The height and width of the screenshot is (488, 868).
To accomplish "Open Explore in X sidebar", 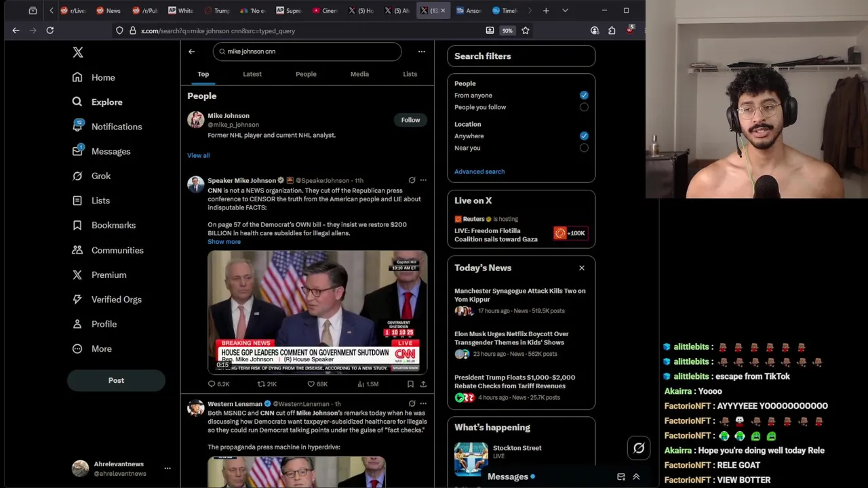I will tap(98, 102).
